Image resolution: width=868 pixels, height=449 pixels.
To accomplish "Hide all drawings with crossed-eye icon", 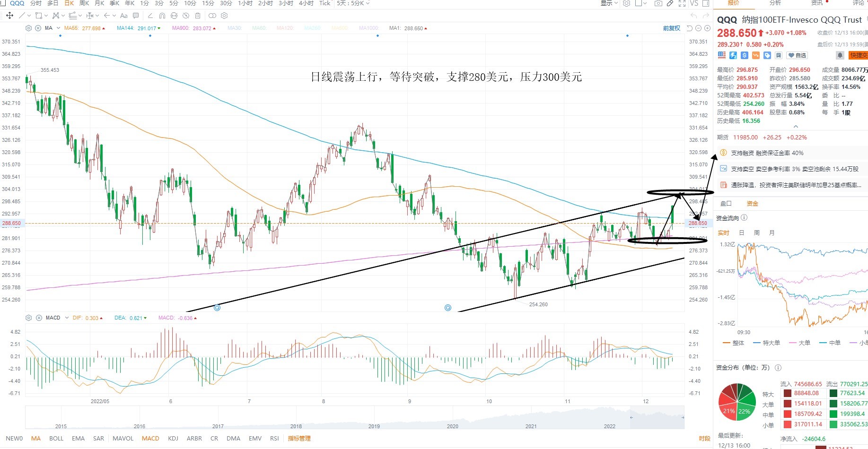I will click(x=186, y=16).
